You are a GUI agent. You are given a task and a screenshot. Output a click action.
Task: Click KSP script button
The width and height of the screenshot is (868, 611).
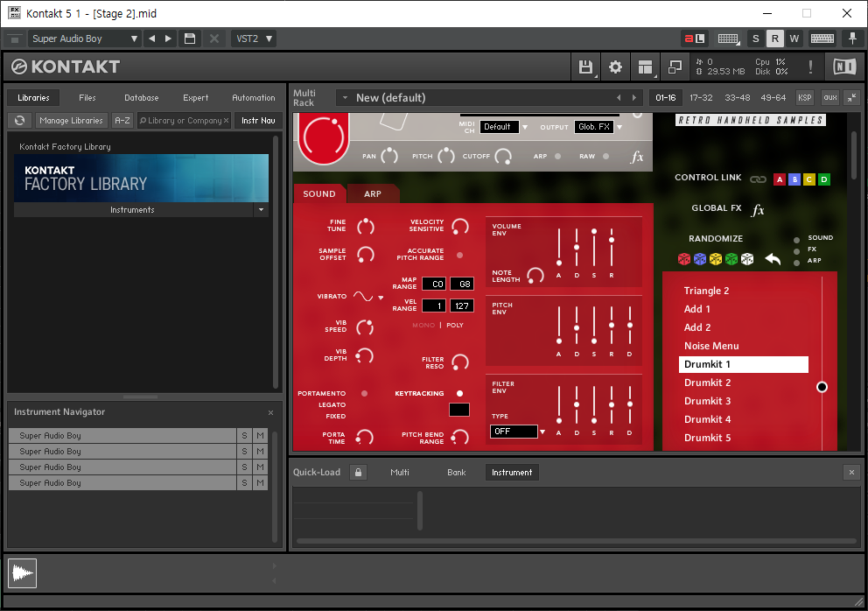pos(804,97)
